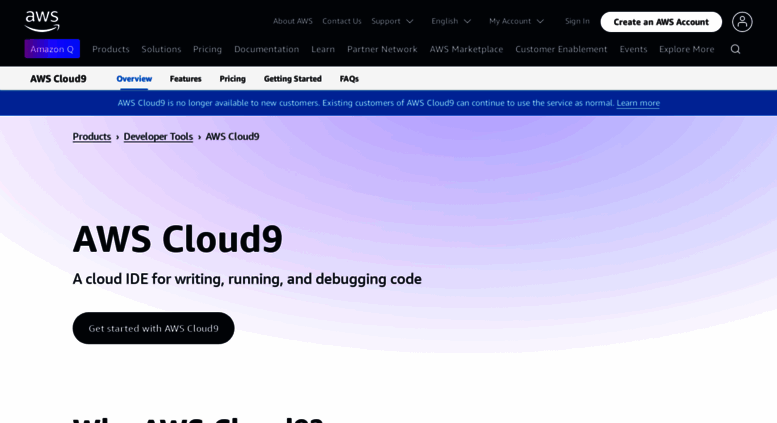This screenshot has height=423, width=777.
Task: Open the Events menu
Action: 633,49
